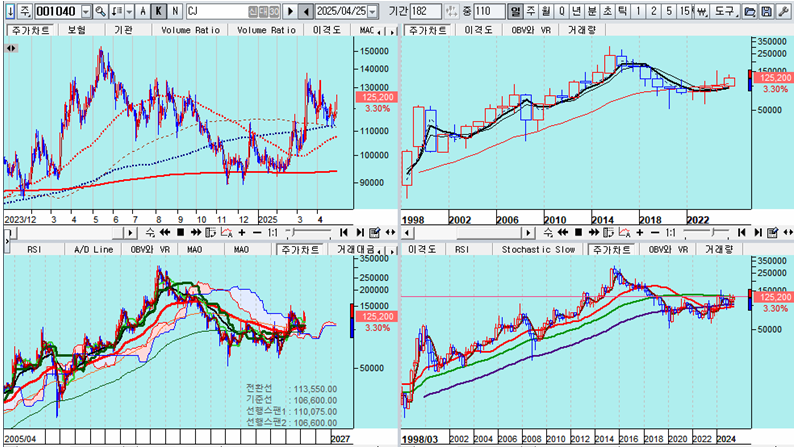This screenshot has width=796, height=448.
Task: Open the stock code 001040 dropdown
Action: point(86,11)
